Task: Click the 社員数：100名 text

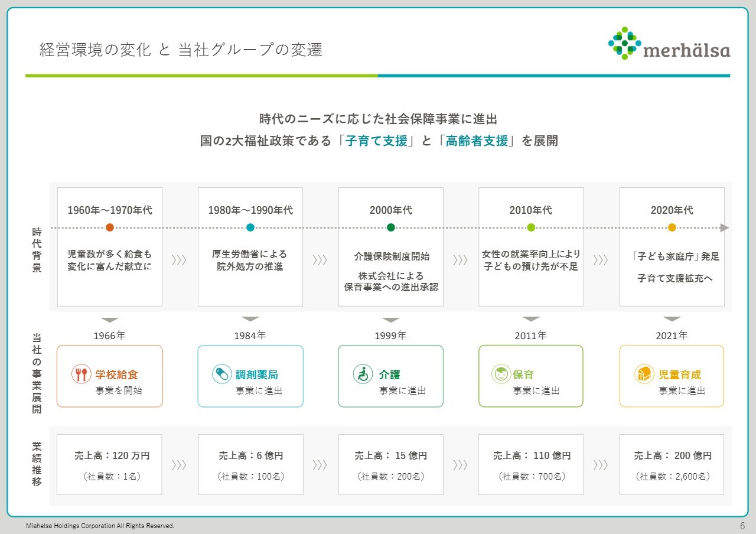Action: 251,476
